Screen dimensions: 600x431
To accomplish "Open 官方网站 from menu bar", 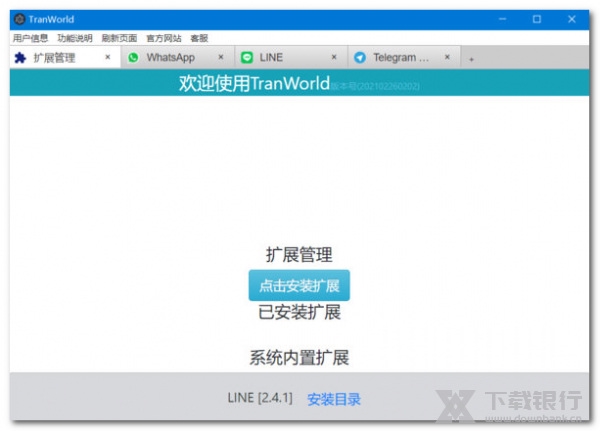I will click(x=164, y=38).
